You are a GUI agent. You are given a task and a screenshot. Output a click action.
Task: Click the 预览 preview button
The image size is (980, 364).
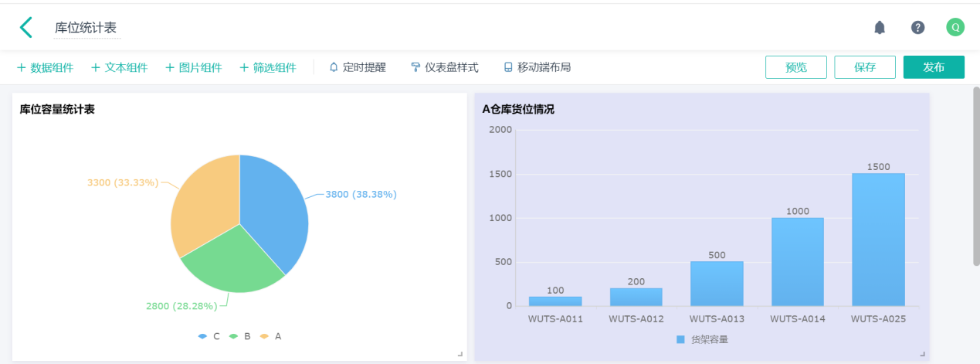(x=795, y=67)
